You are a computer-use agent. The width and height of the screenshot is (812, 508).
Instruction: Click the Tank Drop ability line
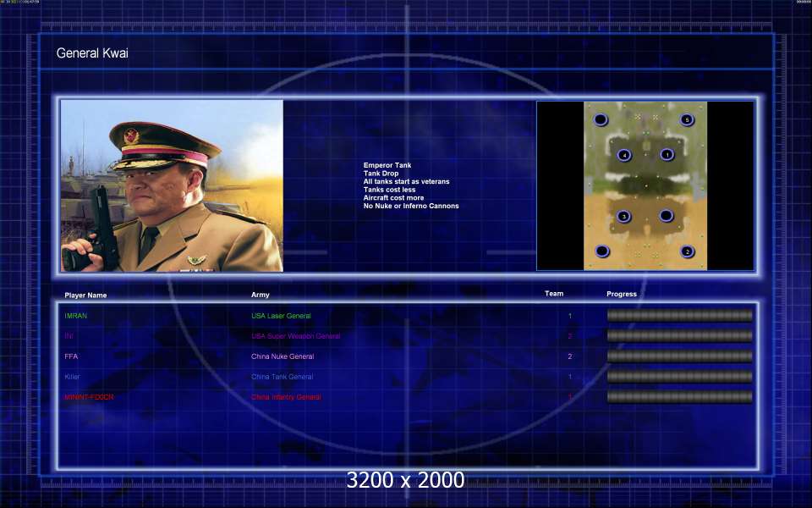(381, 174)
